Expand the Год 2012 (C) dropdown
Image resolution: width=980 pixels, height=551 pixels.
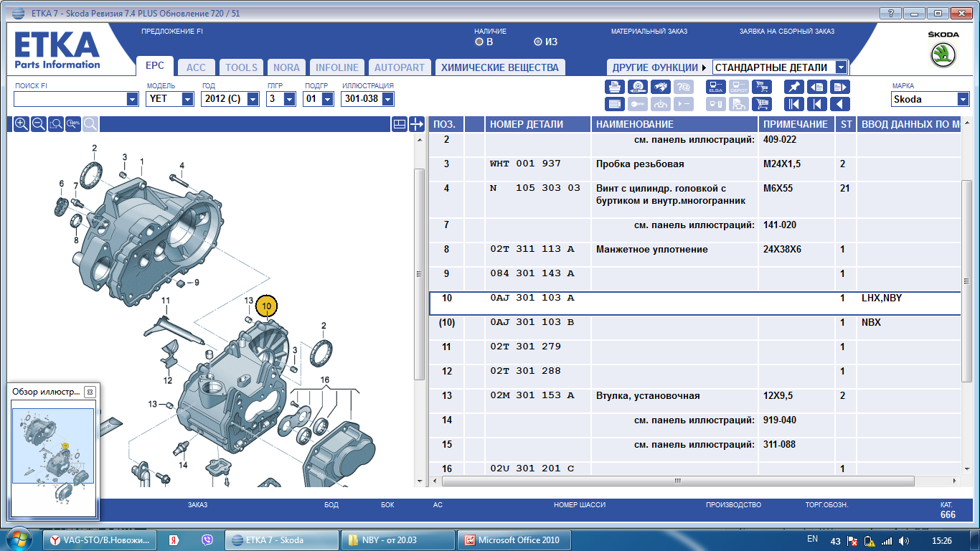click(x=253, y=99)
